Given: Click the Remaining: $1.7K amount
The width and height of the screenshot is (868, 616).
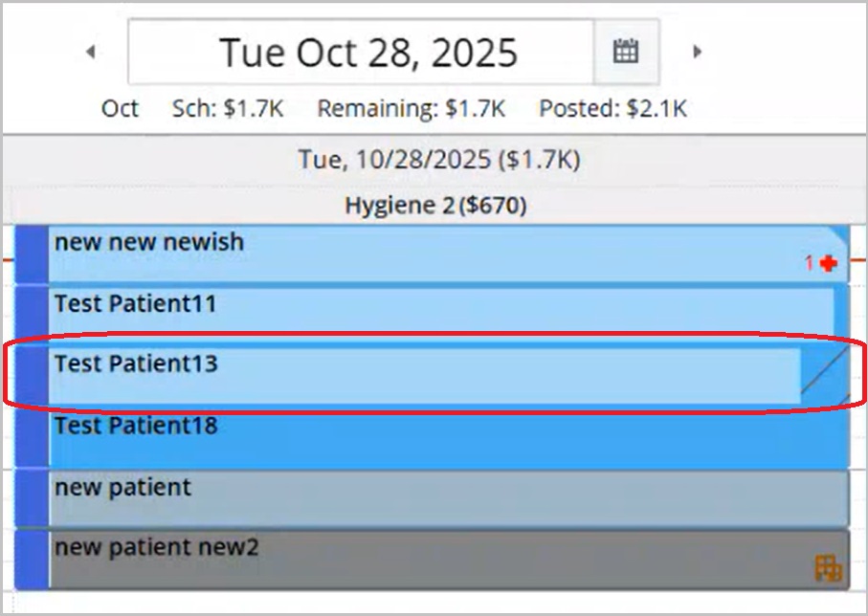Looking at the screenshot, I should click(x=412, y=108).
